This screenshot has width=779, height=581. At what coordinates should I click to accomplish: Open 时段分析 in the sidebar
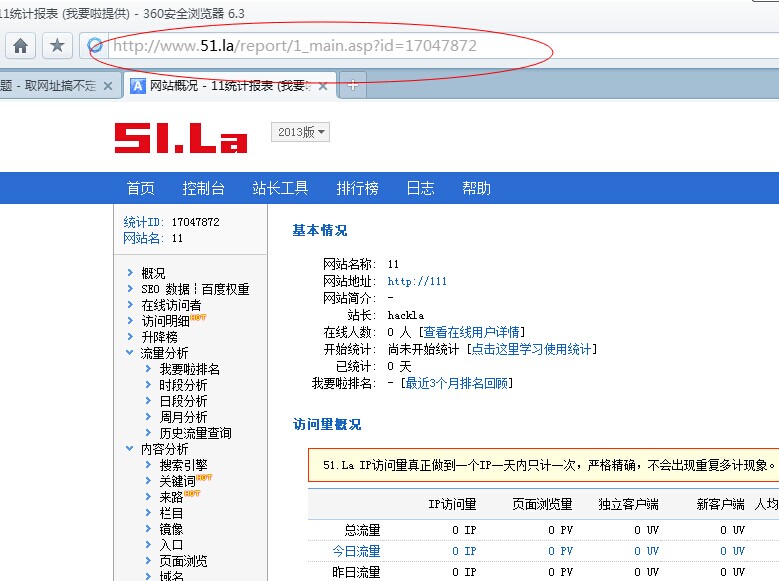(x=183, y=385)
